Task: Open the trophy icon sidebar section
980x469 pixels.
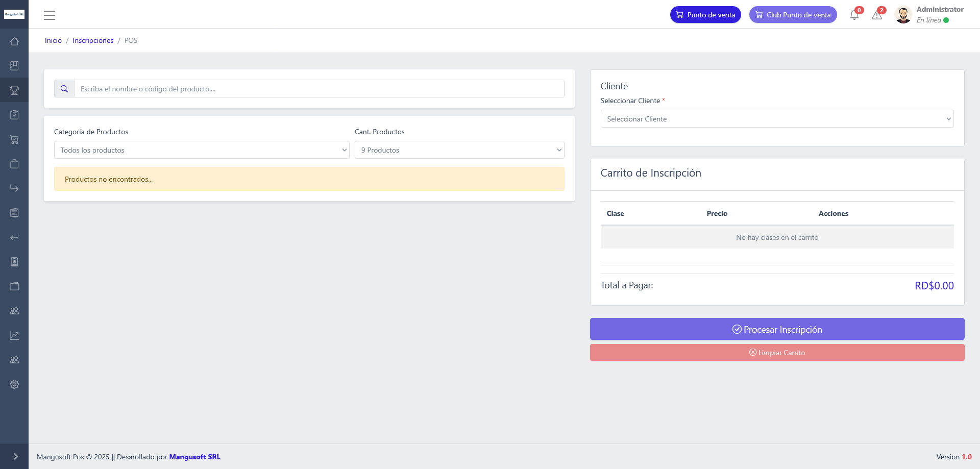Action: (x=14, y=90)
